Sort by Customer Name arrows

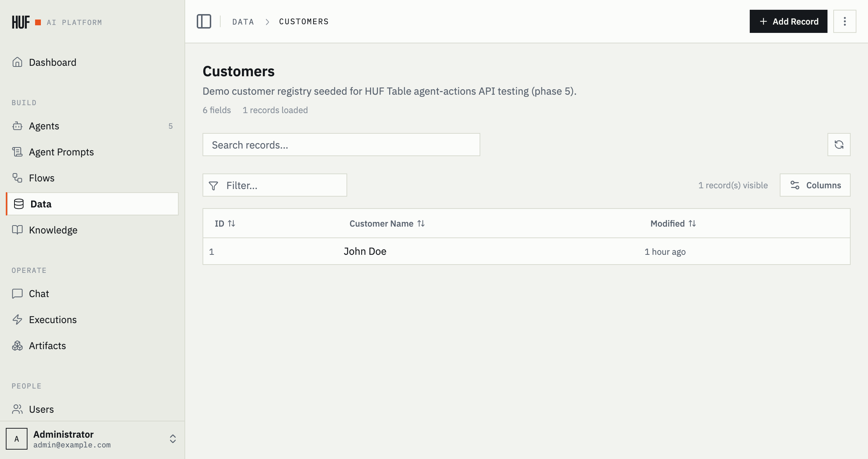tap(421, 224)
